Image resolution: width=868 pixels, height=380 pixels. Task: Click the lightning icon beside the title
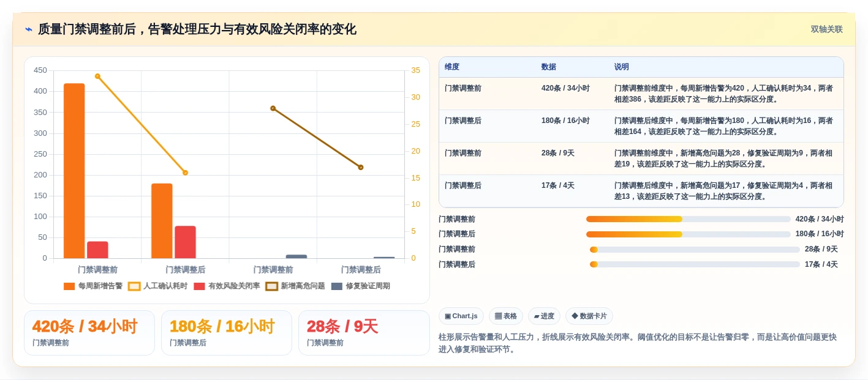[x=28, y=29]
